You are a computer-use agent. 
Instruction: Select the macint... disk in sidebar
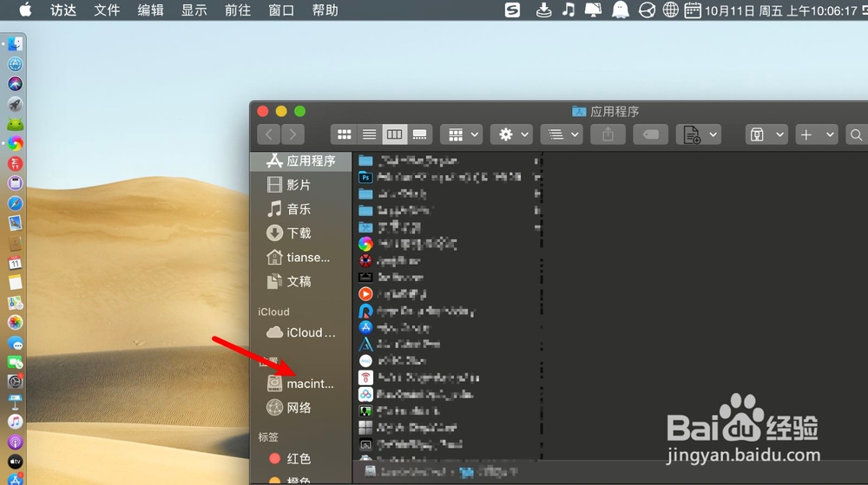tap(301, 383)
